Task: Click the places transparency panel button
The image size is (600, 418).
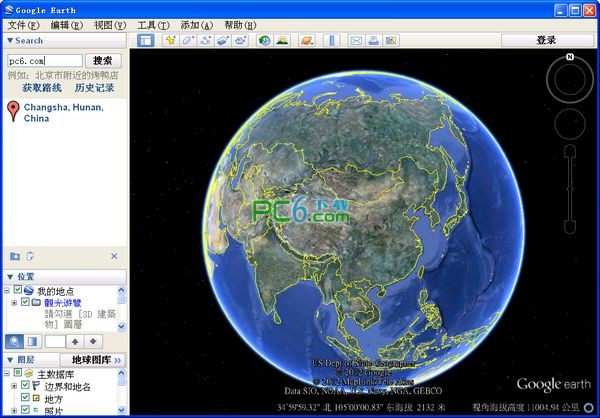Action: (33, 341)
